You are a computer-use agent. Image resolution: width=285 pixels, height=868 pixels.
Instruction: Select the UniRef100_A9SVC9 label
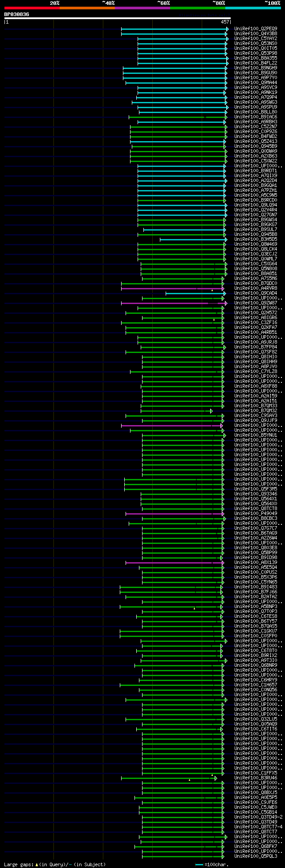(256, 87)
